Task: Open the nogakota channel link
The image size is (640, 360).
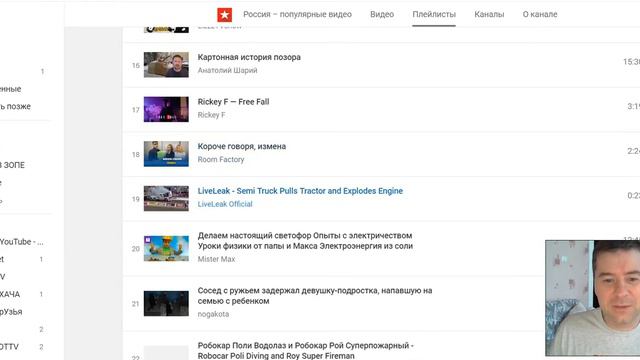Action: click(213, 314)
